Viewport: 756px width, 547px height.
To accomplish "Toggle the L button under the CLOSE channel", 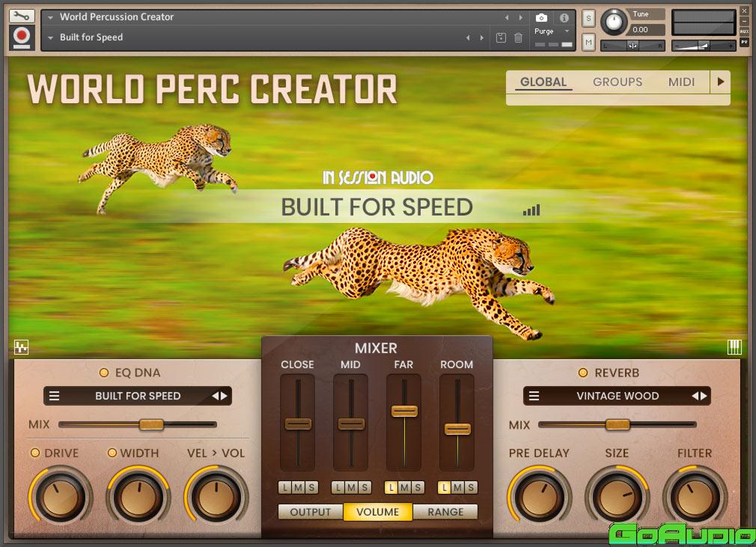I will coord(285,488).
